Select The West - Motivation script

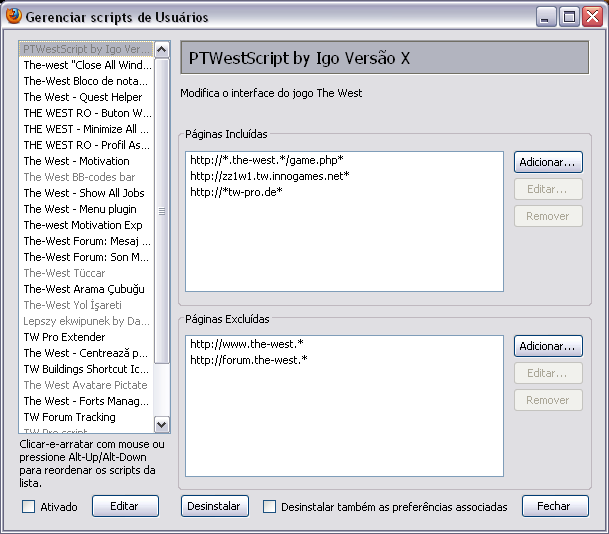tap(86, 161)
